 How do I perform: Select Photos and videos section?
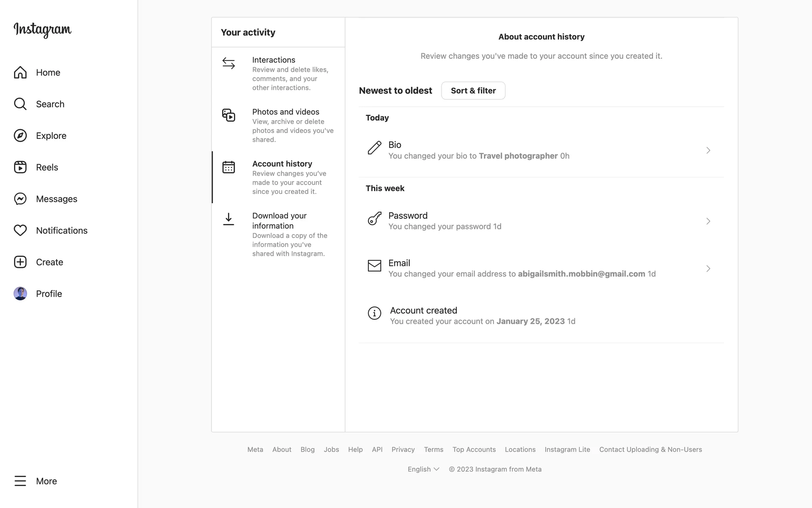pyautogui.click(x=278, y=125)
